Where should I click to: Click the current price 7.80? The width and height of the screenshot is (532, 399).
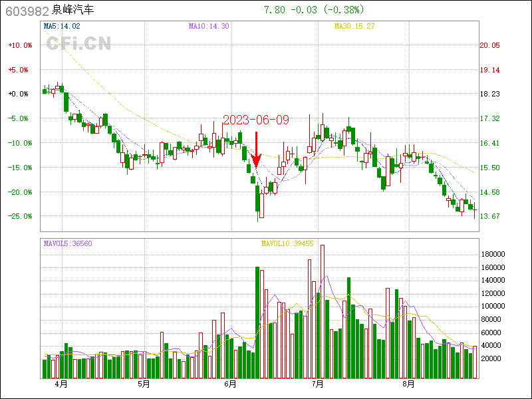[x=275, y=10]
